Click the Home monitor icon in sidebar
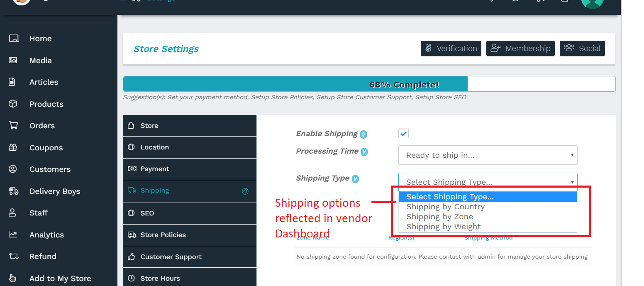This screenshot has width=644, height=286. pos(14,39)
